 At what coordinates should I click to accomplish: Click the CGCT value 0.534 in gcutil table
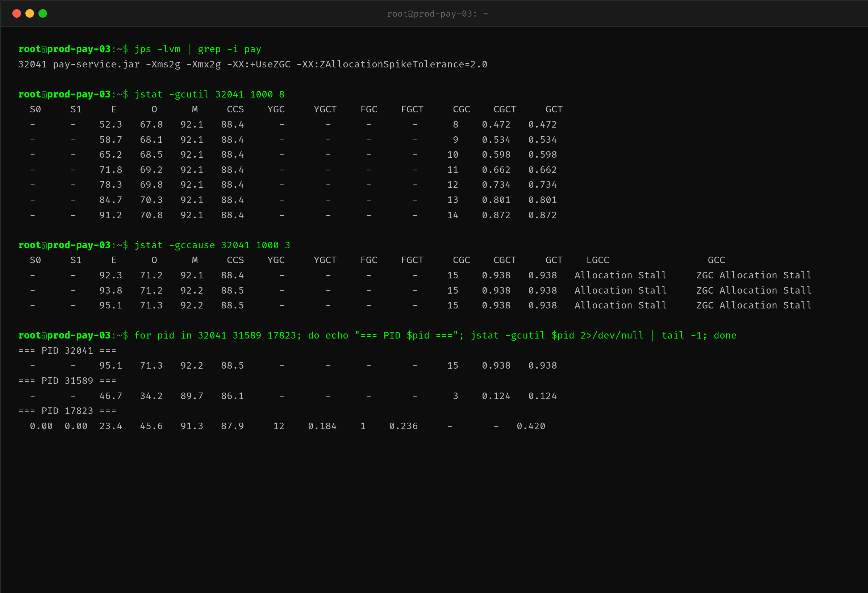pyautogui.click(x=496, y=140)
